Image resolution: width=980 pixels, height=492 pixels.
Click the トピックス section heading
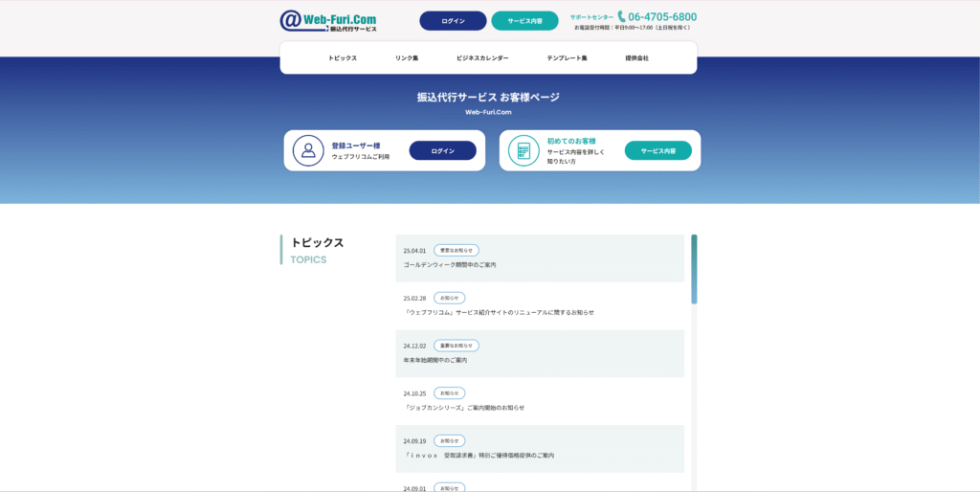pyautogui.click(x=318, y=242)
